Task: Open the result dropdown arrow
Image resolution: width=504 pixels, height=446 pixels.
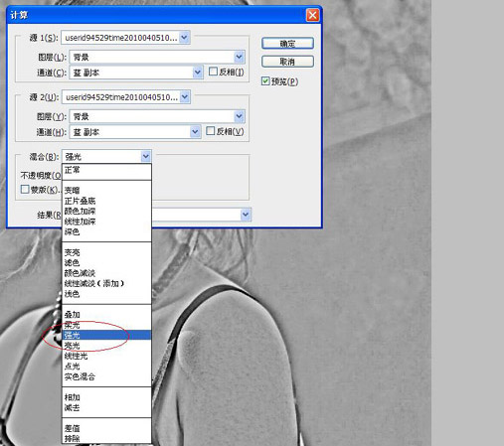Action: point(246,215)
